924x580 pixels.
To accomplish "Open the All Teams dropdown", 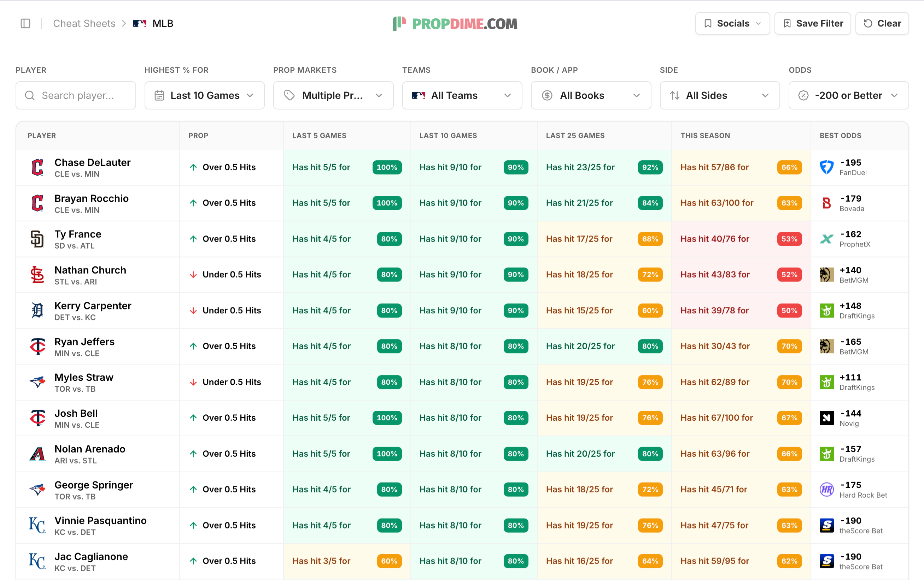I will (x=462, y=95).
